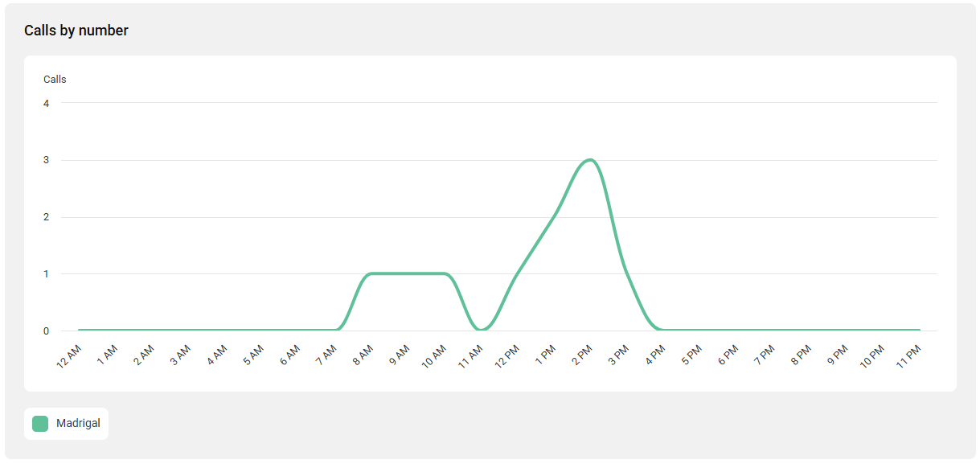Select the 7 AM axis label
Image resolution: width=980 pixels, height=464 pixels.
[x=326, y=355]
